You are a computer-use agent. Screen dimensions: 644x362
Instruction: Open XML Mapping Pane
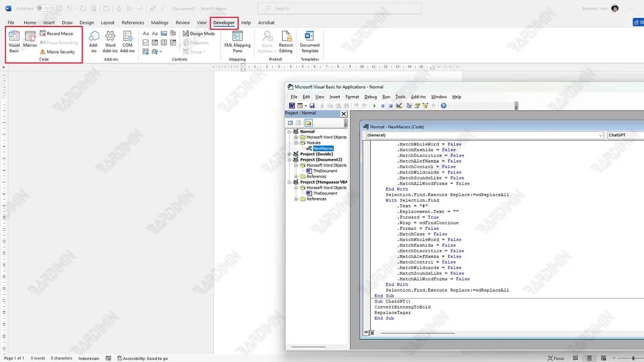tap(237, 41)
